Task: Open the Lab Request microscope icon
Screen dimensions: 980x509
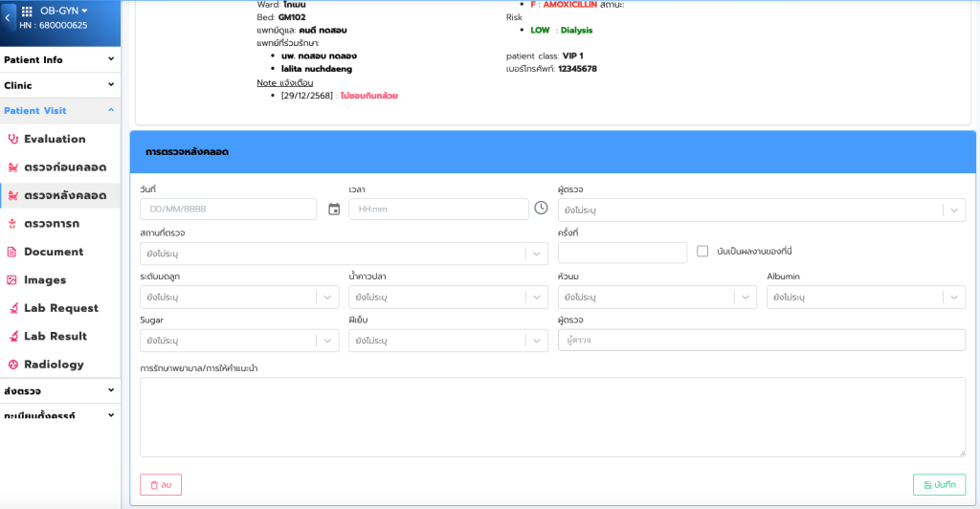Action: click(12, 308)
